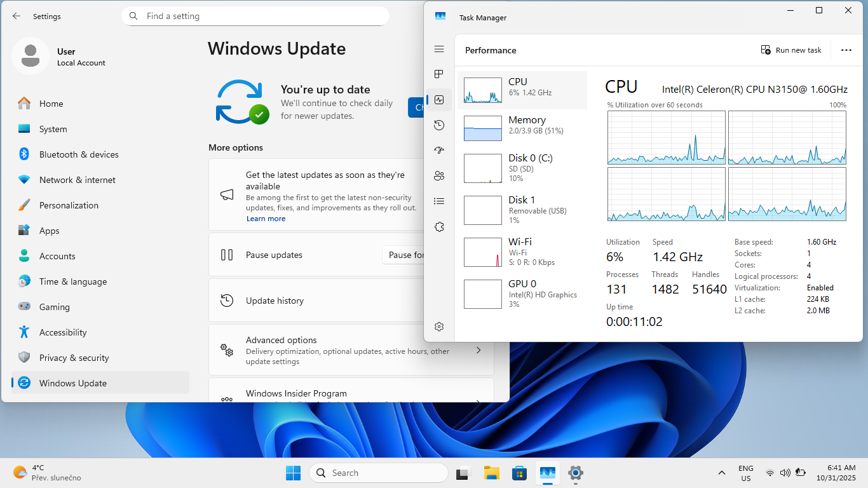Click the Task Manager title bar text

click(x=483, y=18)
